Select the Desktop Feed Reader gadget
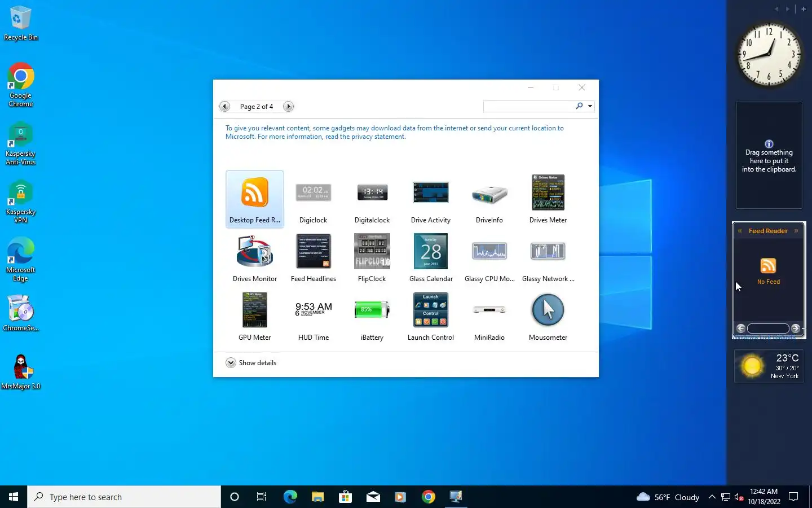This screenshot has height=508, width=812. 254,199
